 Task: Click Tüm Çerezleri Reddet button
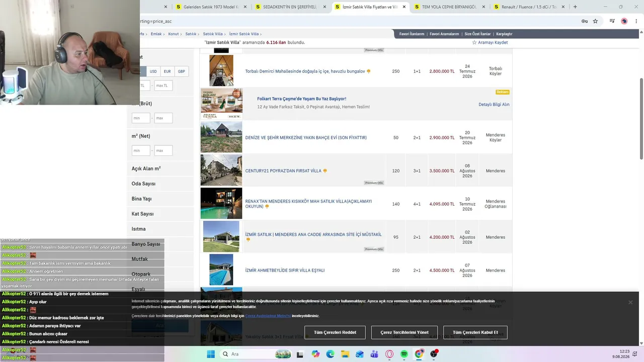(x=335, y=332)
